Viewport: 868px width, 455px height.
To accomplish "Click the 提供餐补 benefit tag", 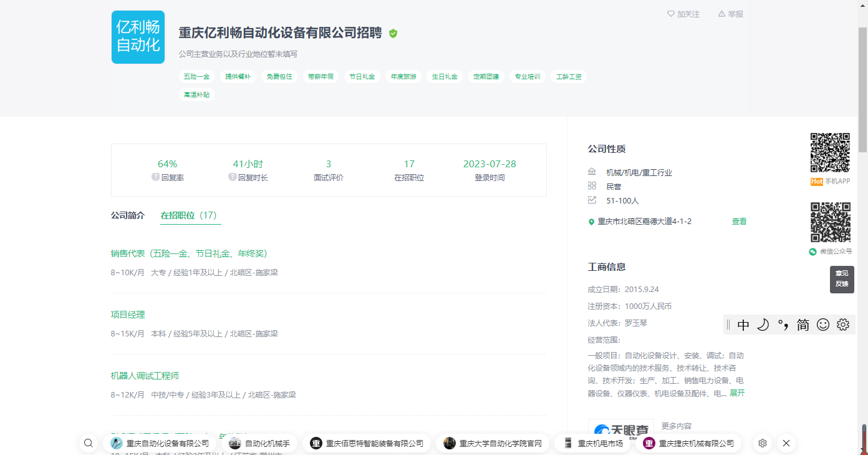I will (x=238, y=77).
